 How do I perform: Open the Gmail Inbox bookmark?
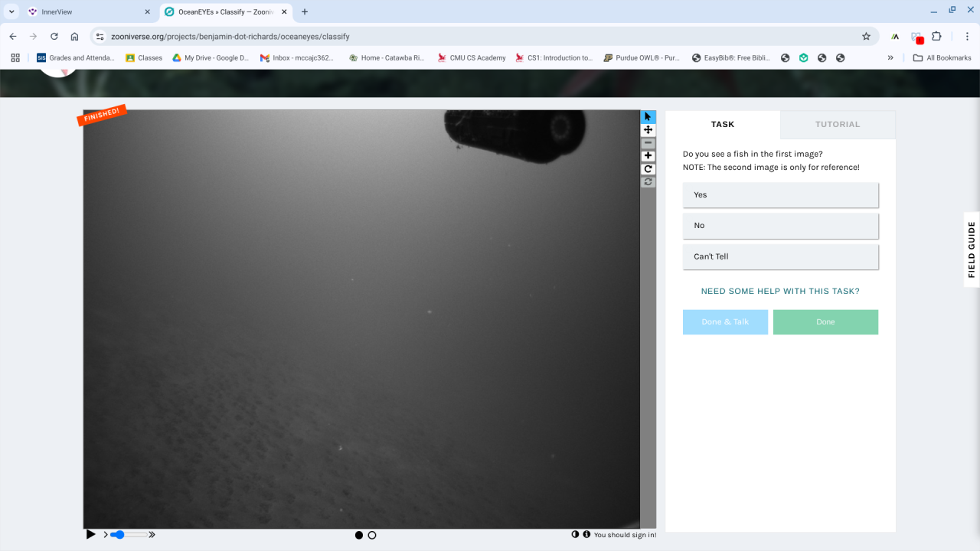(x=297, y=57)
